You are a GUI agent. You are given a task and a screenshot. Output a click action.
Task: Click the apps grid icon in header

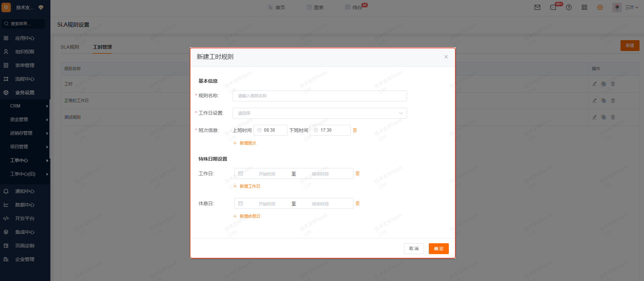coord(584,7)
